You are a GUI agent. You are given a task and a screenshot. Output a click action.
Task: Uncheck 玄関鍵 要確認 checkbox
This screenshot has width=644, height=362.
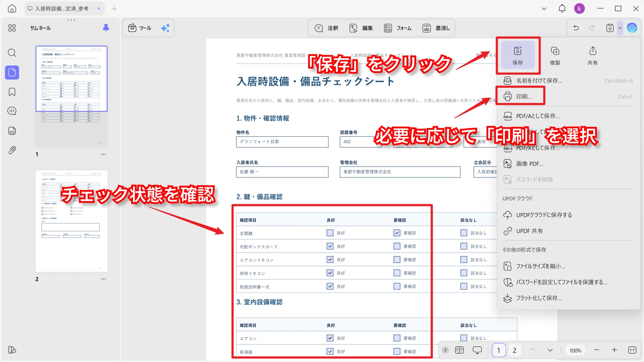[397, 233]
